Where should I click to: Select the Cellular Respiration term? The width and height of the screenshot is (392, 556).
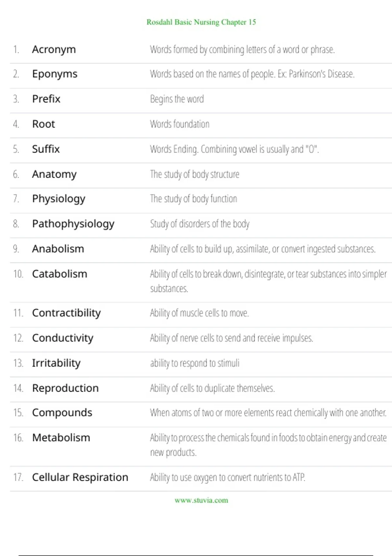(x=80, y=478)
